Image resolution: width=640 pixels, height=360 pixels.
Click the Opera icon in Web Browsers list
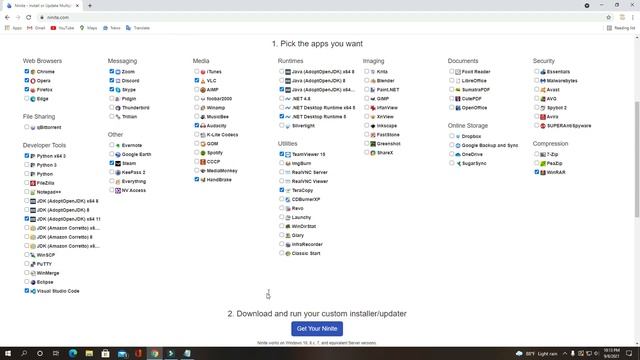coord(33,81)
